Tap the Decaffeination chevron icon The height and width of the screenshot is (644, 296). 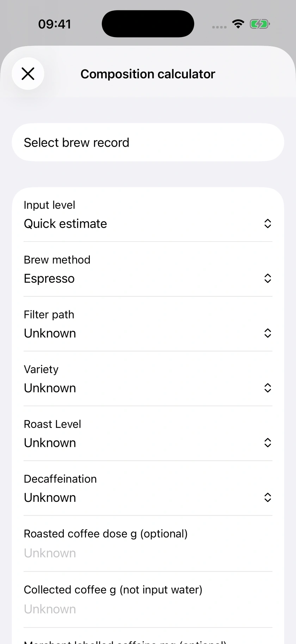pos(268,497)
